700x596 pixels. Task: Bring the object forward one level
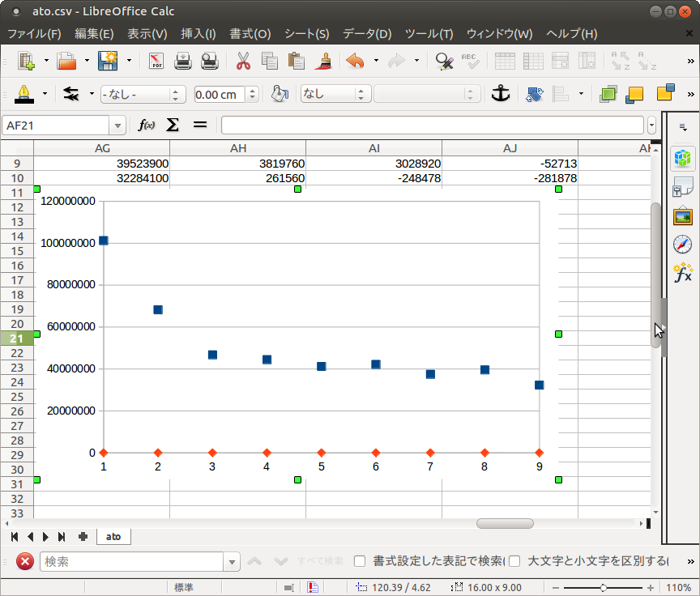pos(634,94)
